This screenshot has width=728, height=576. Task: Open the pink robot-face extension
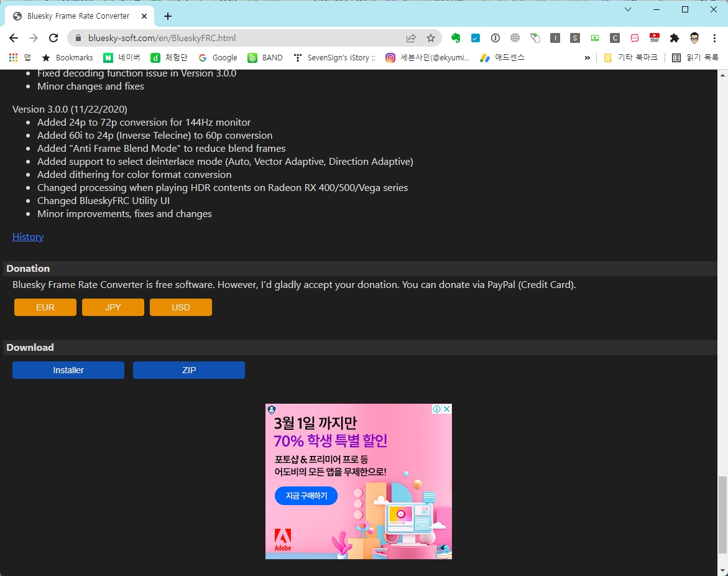coord(635,38)
